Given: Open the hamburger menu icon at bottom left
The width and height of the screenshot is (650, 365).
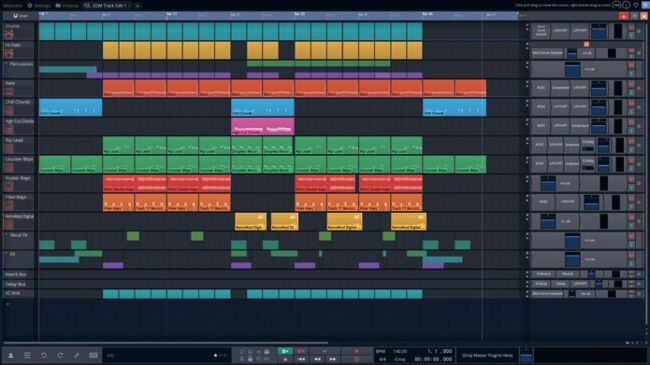Looking at the screenshot, I should [27, 355].
